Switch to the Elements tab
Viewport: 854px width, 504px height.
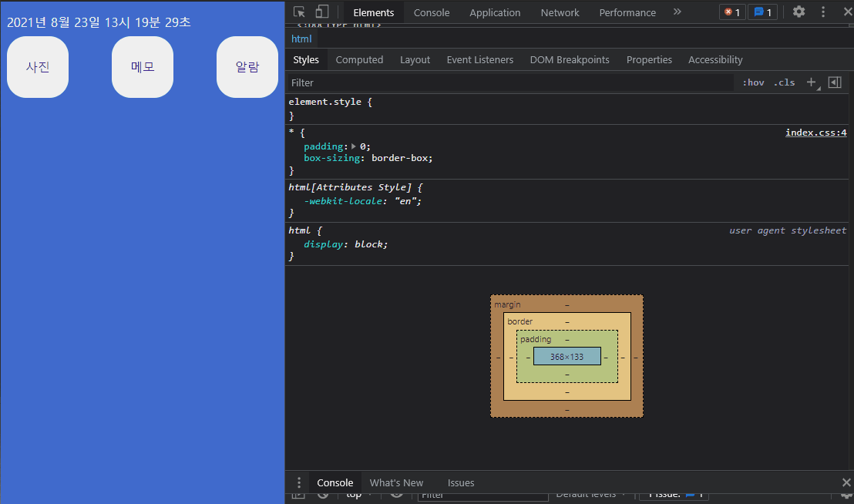pos(374,12)
